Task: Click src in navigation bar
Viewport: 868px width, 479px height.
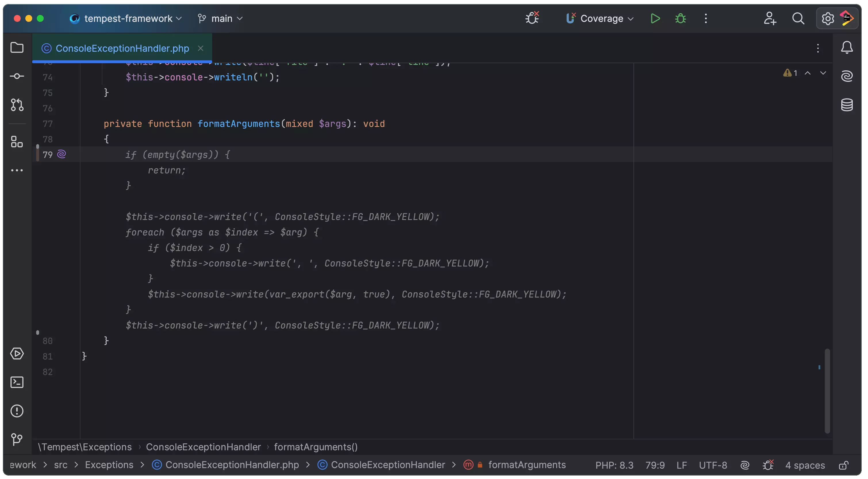Action: pyautogui.click(x=61, y=465)
